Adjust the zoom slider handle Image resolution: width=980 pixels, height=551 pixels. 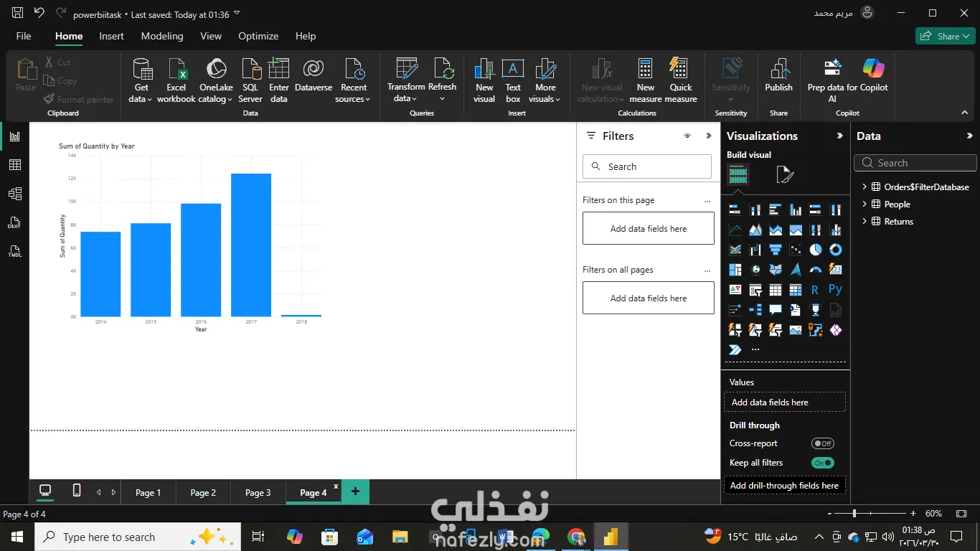(854, 514)
